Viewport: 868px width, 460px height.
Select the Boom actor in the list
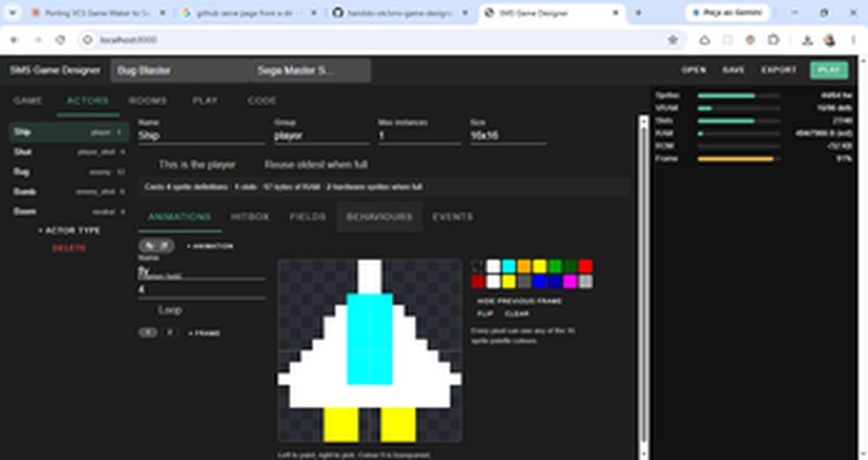pyautogui.click(x=69, y=211)
